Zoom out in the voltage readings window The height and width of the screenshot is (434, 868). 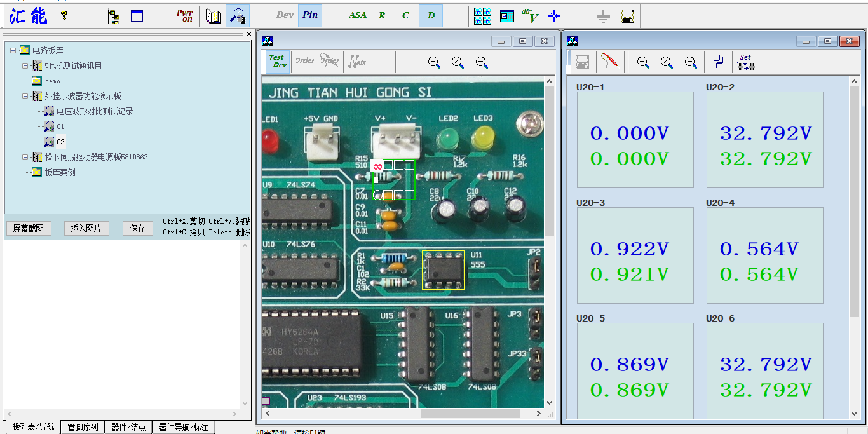pos(691,62)
